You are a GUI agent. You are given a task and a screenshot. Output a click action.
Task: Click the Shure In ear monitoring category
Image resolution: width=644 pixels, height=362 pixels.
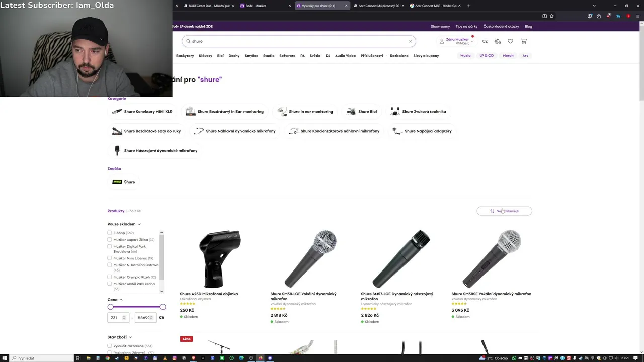point(306,112)
